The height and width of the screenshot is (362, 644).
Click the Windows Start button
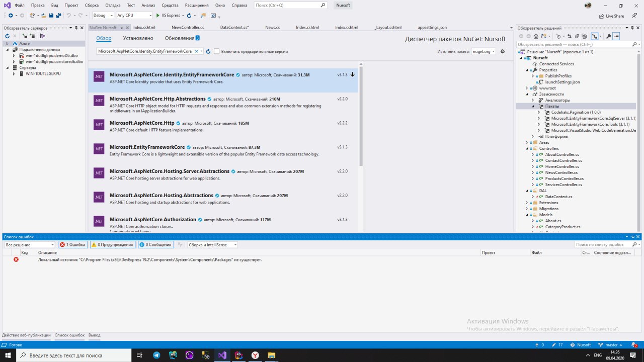[x=8, y=355]
